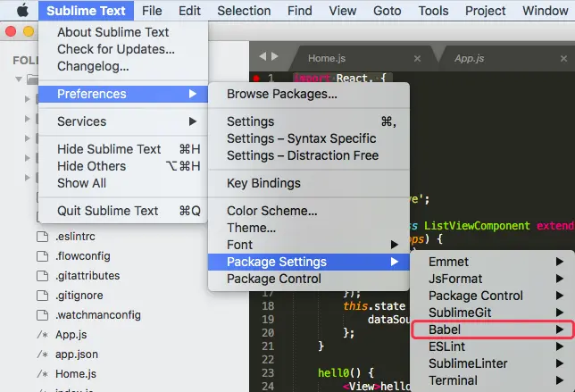Viewport: 575px width, 392px height.
Task: Open app.json in sidebar
Action: click(77, 354)
